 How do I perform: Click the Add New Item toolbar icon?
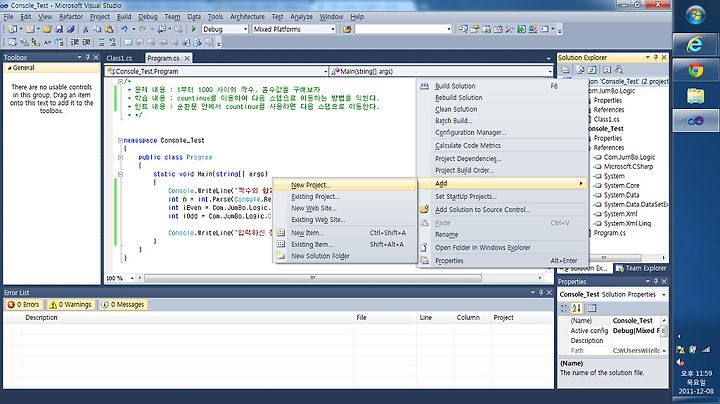[30, 29]
